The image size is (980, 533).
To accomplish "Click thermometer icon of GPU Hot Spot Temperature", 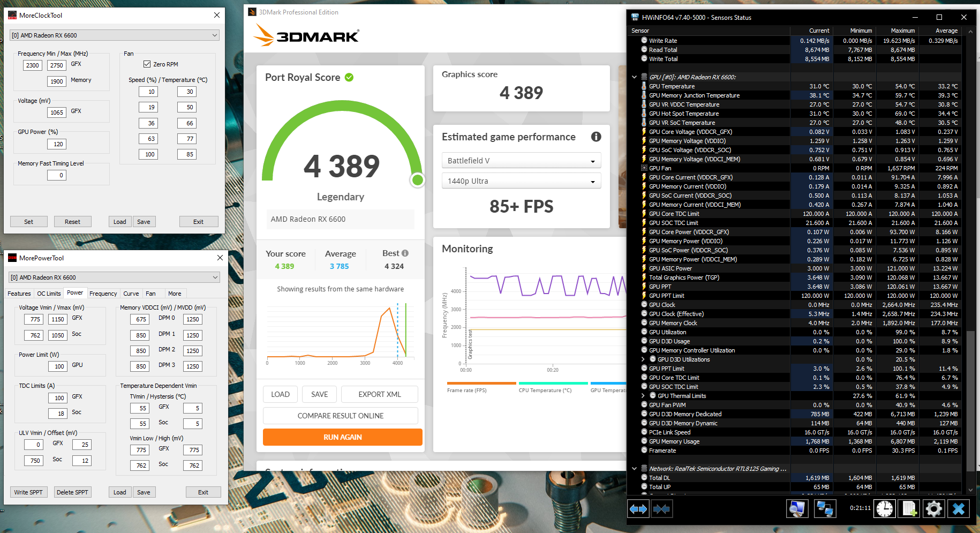I will 644,114.
